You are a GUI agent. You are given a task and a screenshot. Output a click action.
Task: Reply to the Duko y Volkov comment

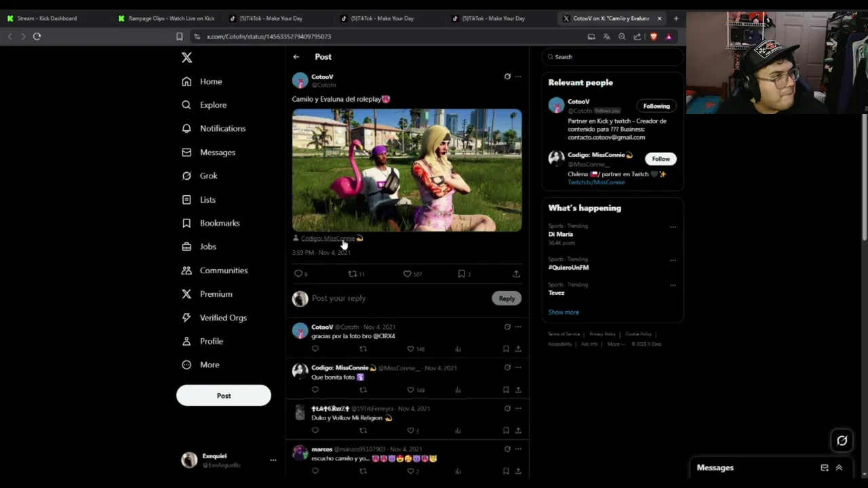pyautogui.click(x=315, y=430)
